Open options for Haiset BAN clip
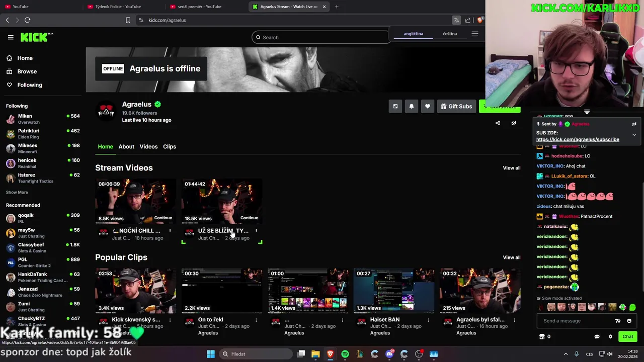Image resolution: width=644 pixels, height=362 pixels. tap(428, 320)
